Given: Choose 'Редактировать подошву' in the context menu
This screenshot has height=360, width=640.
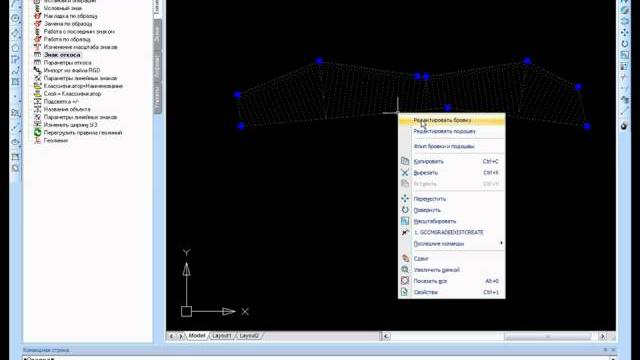Looking at the screenshot, I should tap(451, 131).
